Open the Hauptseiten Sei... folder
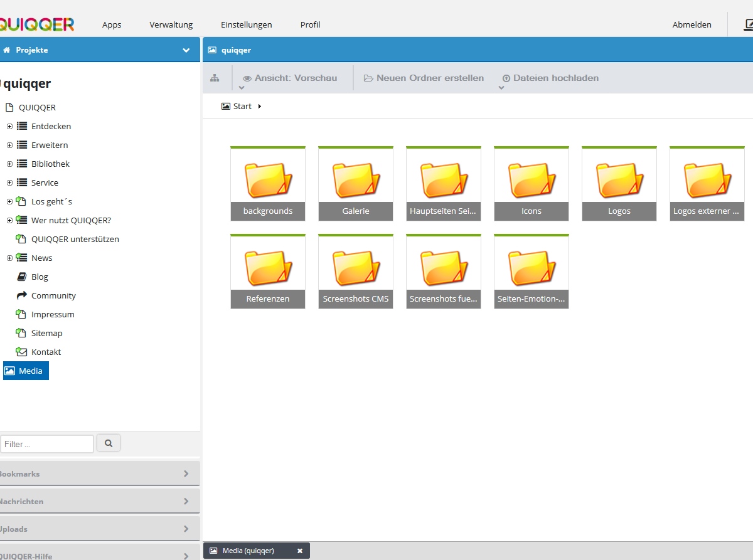Screen dimensions: 753x560 444,184
